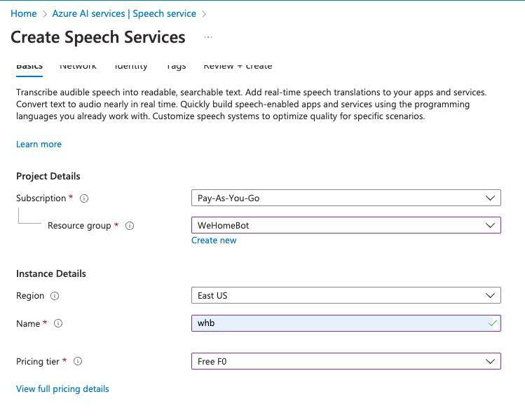Click the Learn more link
The width and height of the screenshot is (525, 420).
[39, 144]
